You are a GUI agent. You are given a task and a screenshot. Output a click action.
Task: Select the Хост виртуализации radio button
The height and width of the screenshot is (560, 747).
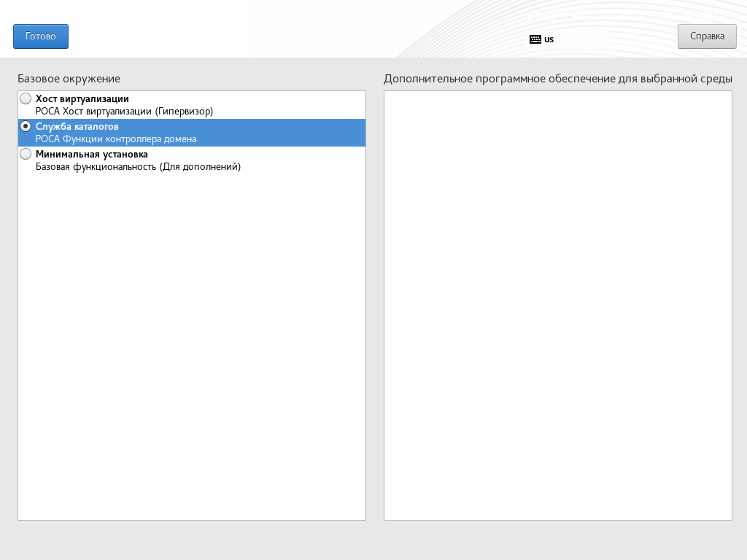tap(26, 98)
